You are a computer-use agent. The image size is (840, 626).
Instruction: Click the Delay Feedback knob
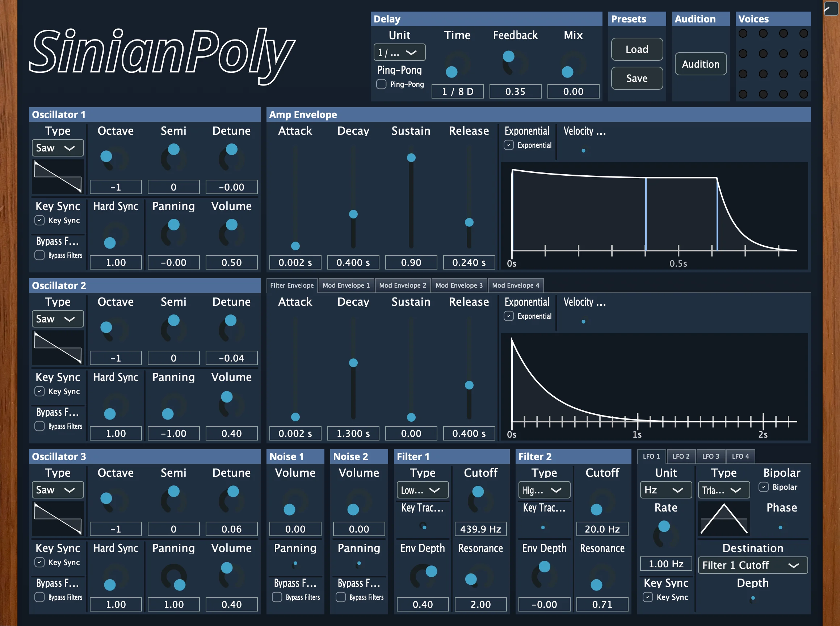pos(516,65)
